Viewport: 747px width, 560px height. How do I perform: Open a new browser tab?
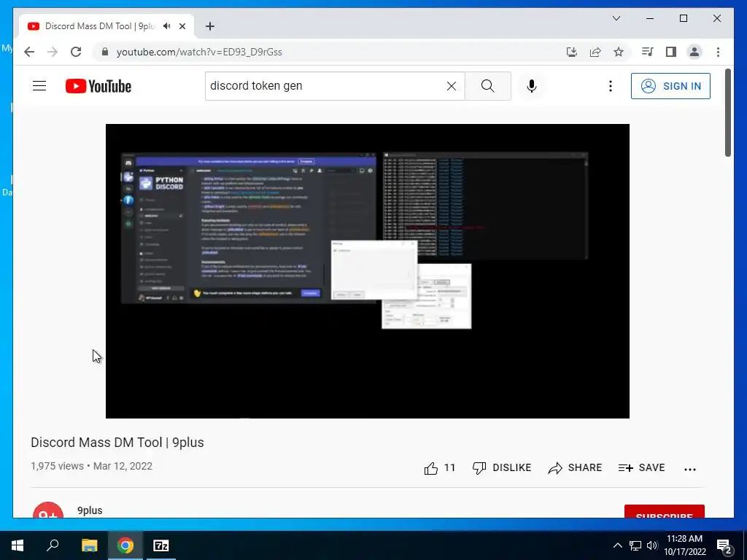pyautogui.click(x=210, y=26)
